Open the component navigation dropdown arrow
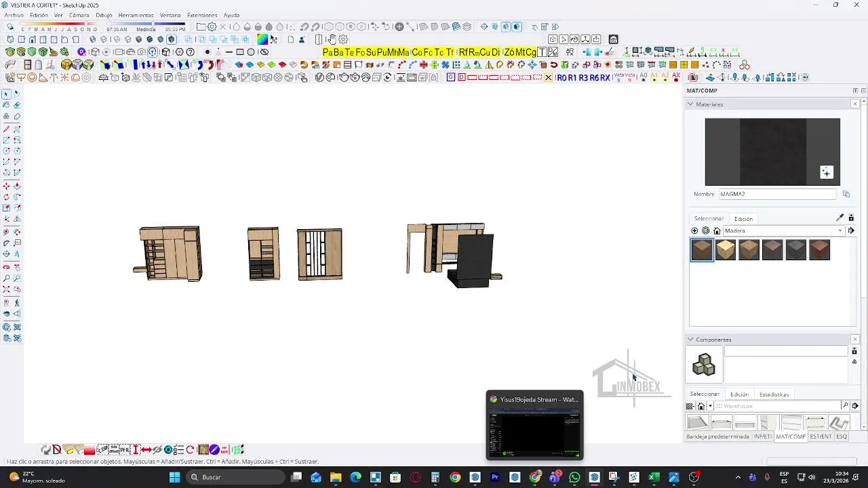 [x=710, y=406]
